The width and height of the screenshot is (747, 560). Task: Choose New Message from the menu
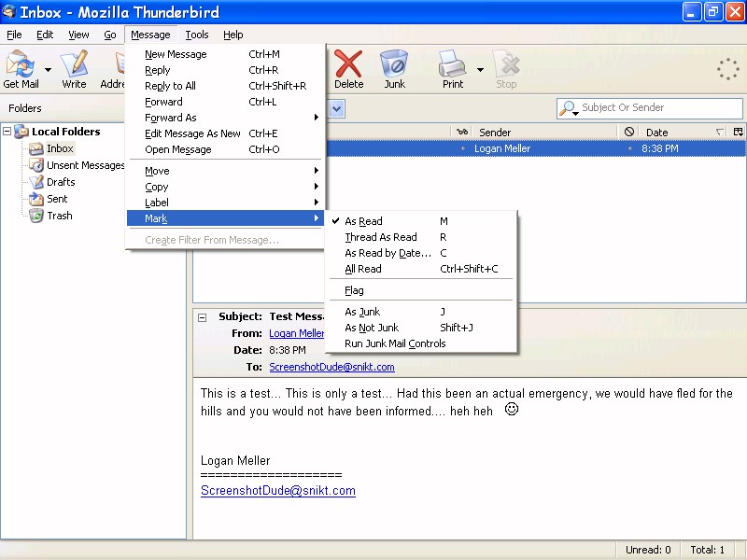pos(226,54)
